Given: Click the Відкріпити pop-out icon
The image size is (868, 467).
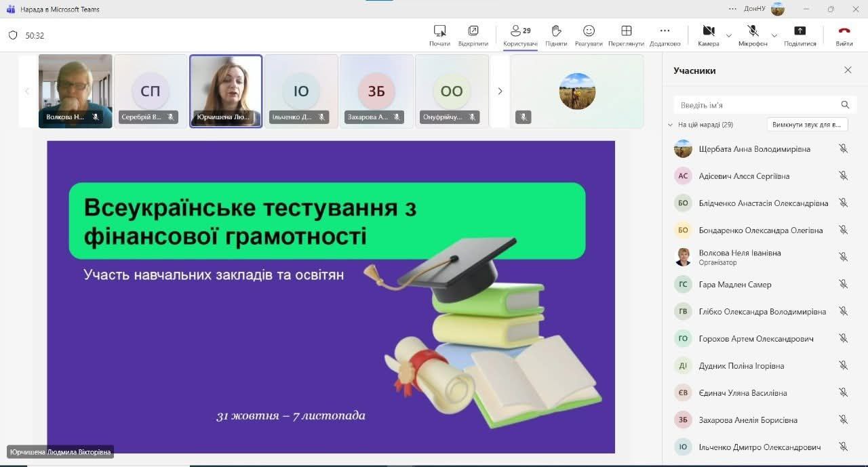Looking at the screenshot, I should click(x=473, y=32).
